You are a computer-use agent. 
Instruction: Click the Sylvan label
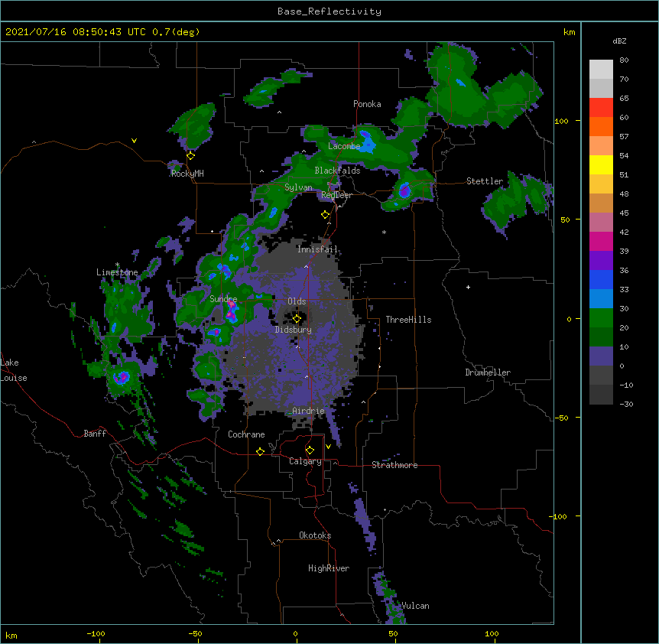(x=298, y=187)
